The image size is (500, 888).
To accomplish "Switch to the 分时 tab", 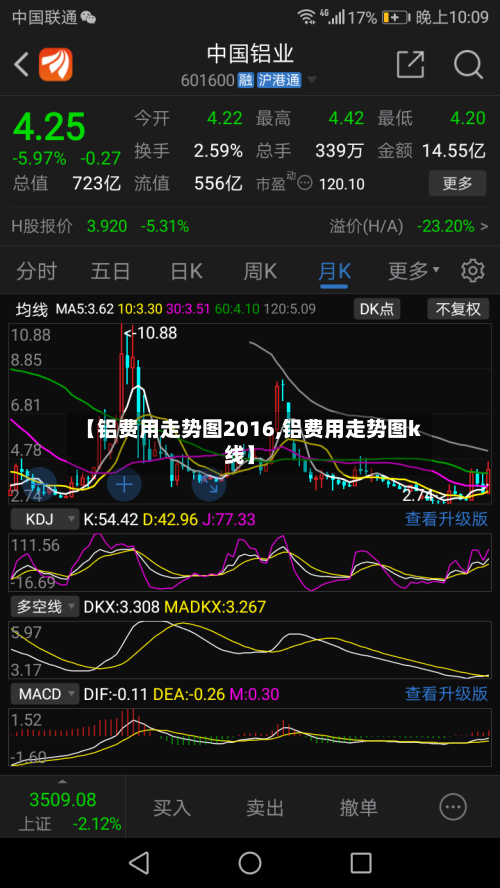I will 36,271.
